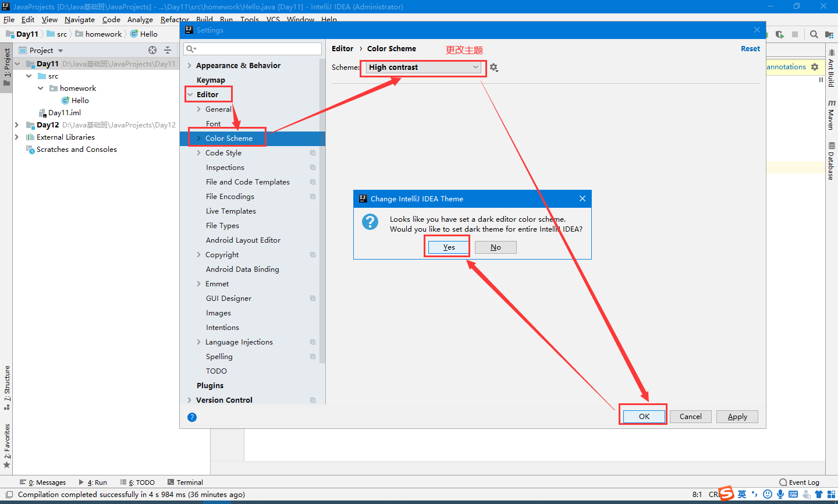838x504 pixels.
Task: Toggle tool window bars icon in status bar
Action: pyautogui.click(x=9, y=495)
